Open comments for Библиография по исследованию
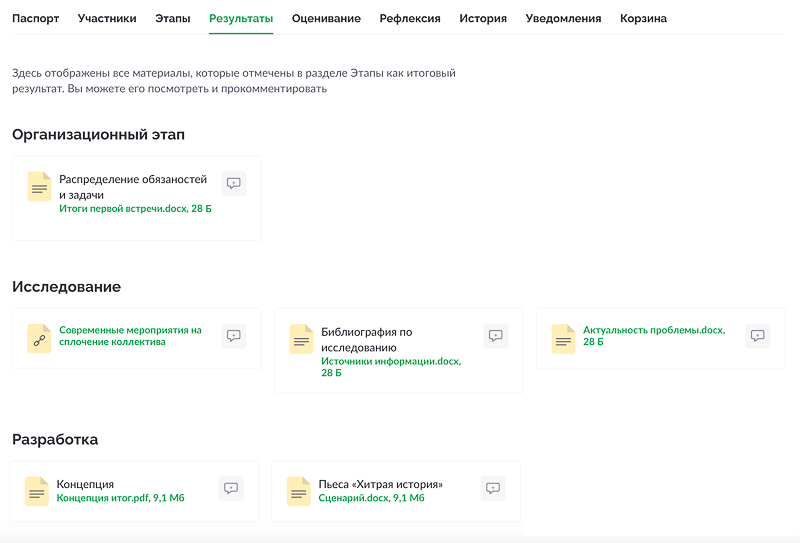The image size is (800, 543). 495,336
